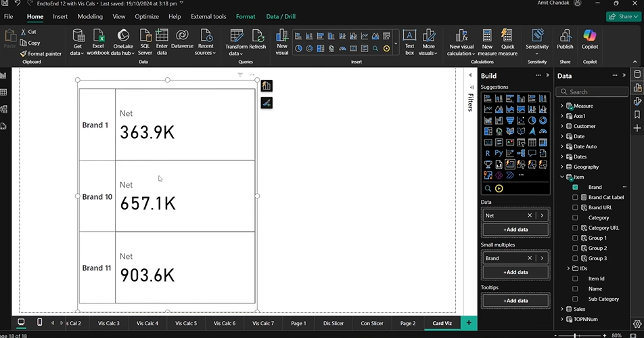Open the Brand small multiples field arrow
The width and height of the screenshot is (644, 338).
[542, 258]
